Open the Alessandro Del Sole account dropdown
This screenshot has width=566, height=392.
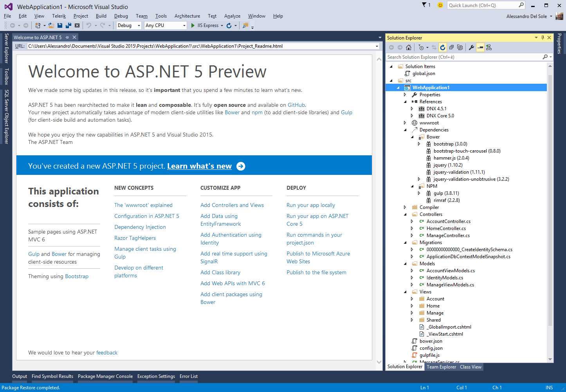(x=551, y=16)
